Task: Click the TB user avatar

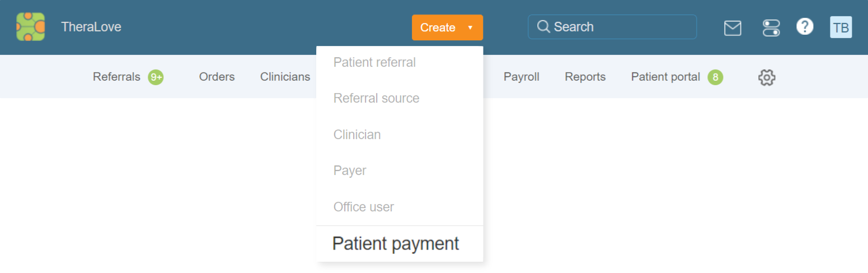Action: (841, 27)
